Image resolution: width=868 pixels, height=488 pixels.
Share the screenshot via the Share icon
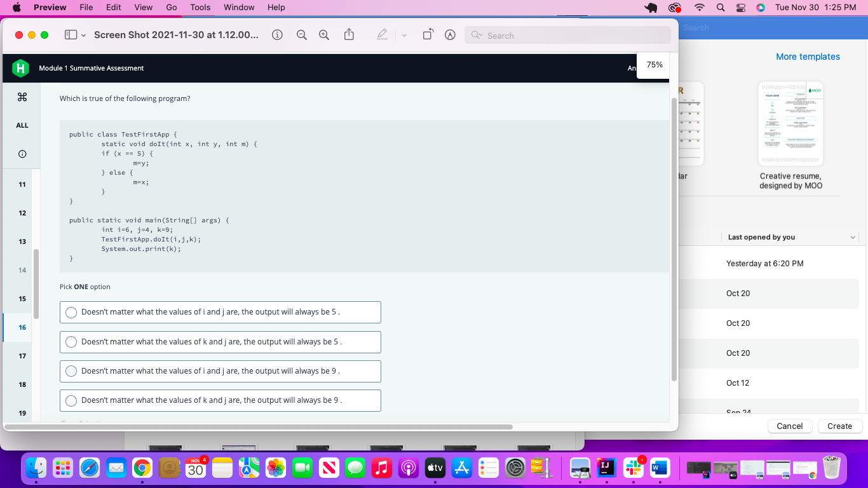(348, 35)
